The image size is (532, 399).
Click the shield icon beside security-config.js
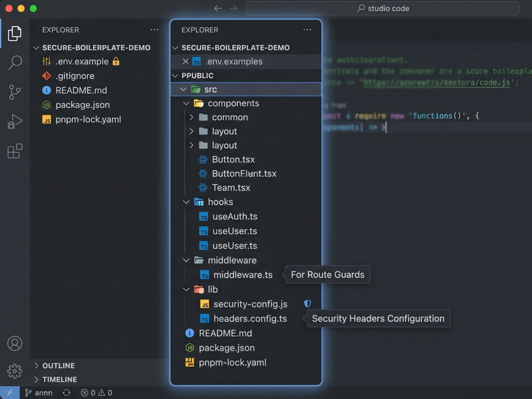tap(307, 304)
